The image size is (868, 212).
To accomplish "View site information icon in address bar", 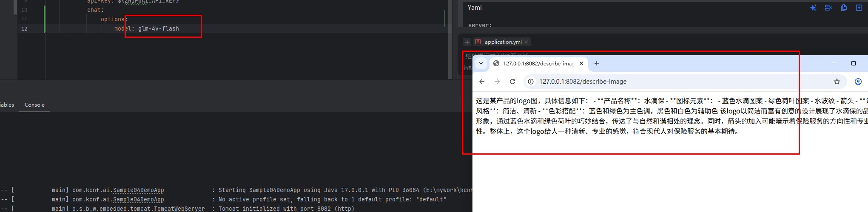I will (x=531, y=82).
